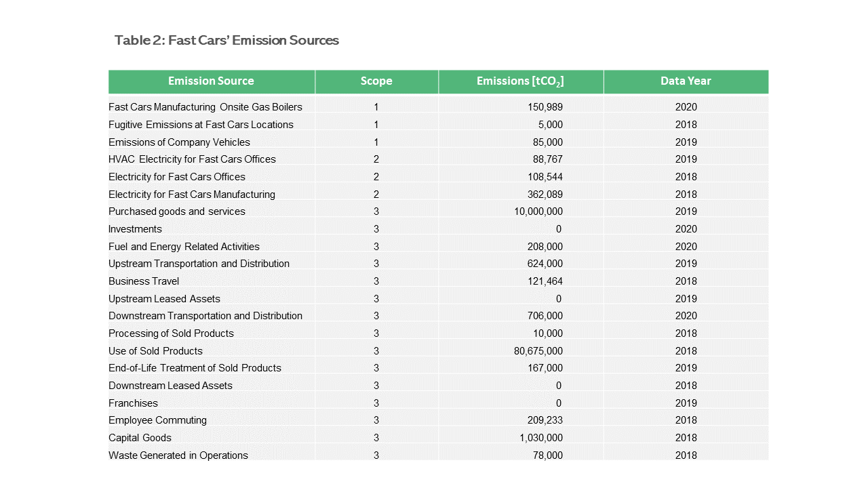This screenshot has width=868, height=488.
Task: Click the 'Investments' row label
Action: (x=135, y=229)
